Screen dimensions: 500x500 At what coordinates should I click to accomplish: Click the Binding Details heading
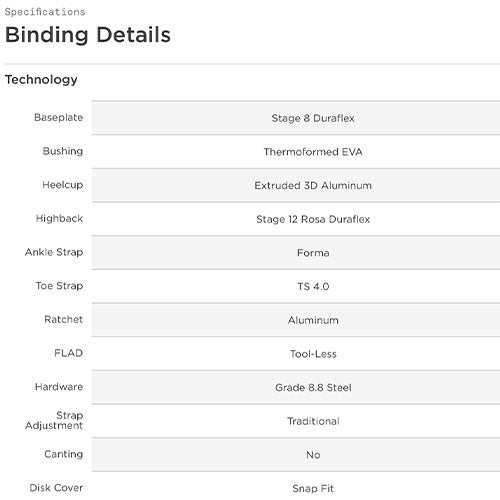pyautogui.click(x=88, y=35)
